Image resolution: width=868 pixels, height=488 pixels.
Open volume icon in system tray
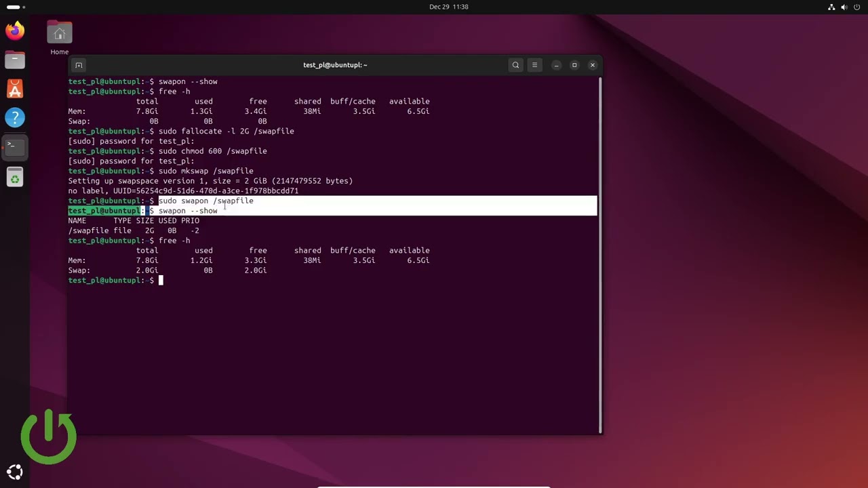(844, 7)
